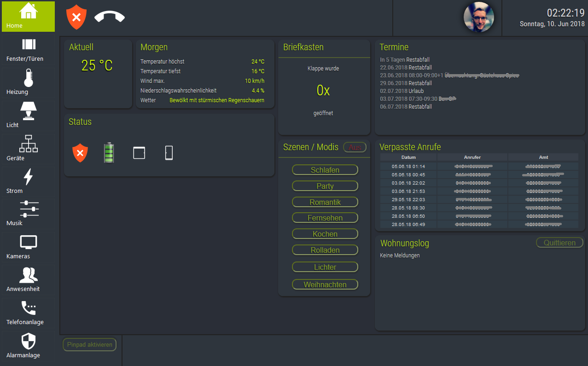The width and height of the screenshot is (588, 366).
Task: Open the Kameras monitor page
Action: point(28,247)
